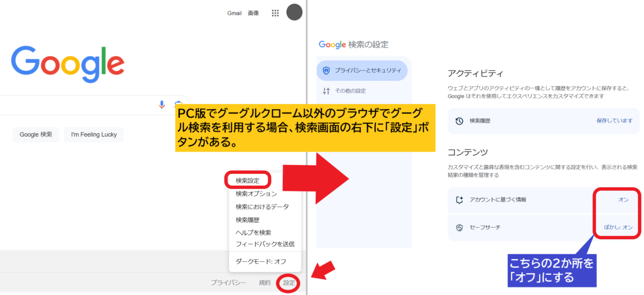
Task: Choose 検索履歴 in the popup menu
Action: [248, 220]
